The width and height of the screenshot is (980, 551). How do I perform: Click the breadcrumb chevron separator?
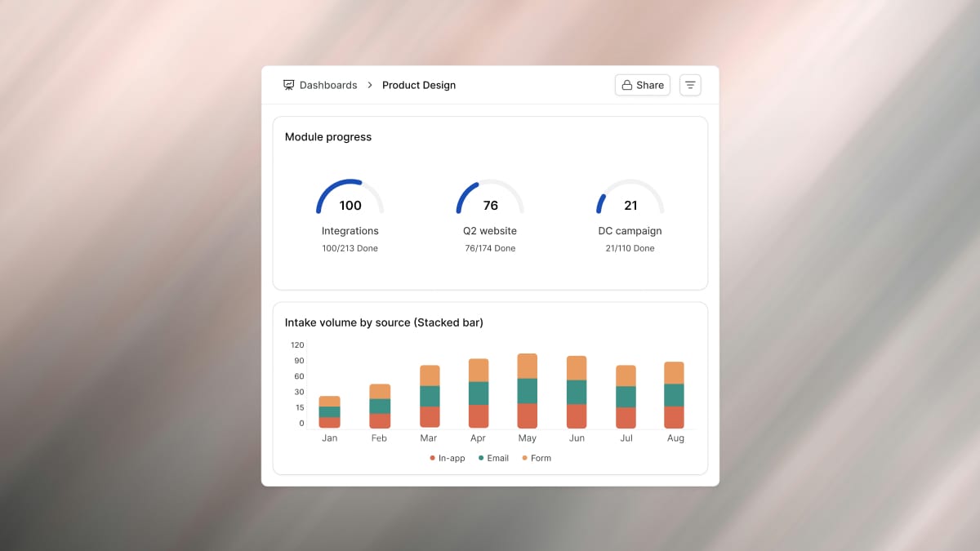tap(370, 85)
